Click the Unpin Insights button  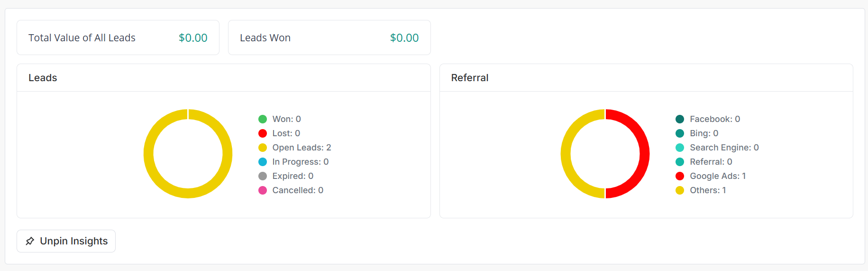66,241
